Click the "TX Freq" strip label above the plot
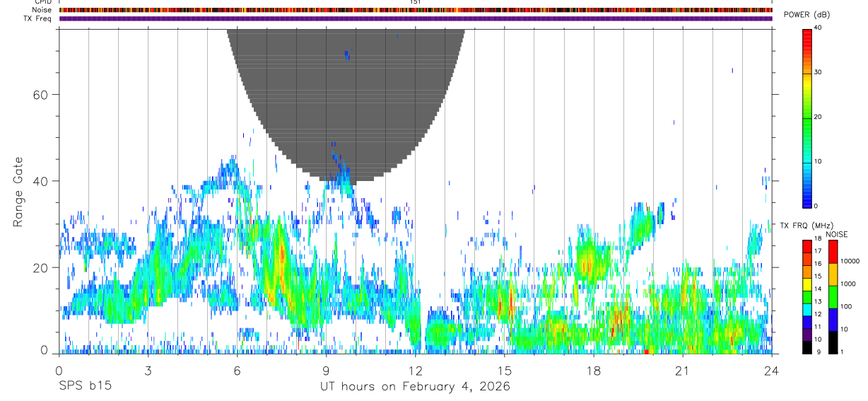 [x=38, y=18]
